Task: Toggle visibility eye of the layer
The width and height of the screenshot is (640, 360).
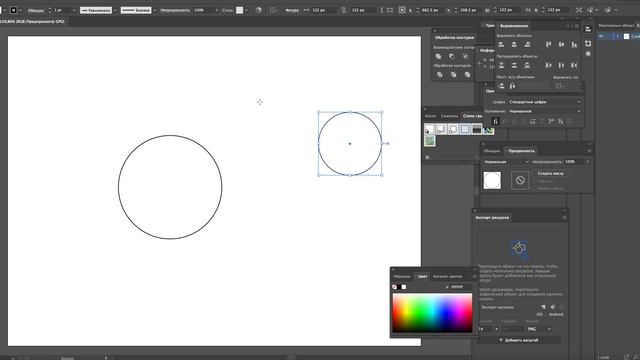Action: 601,36
